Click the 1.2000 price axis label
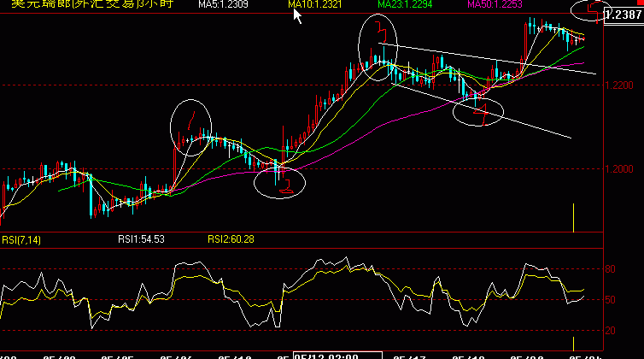This screenshot has height=359, width=644. pyautogui.click(x=619, y=169)
